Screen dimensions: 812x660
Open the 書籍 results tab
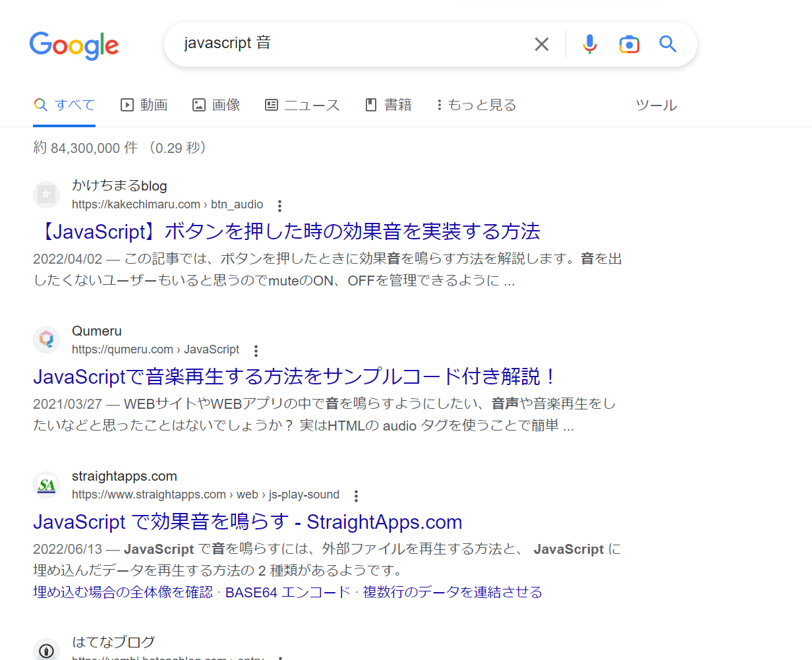pyautogui.click(x=388, y=105)
